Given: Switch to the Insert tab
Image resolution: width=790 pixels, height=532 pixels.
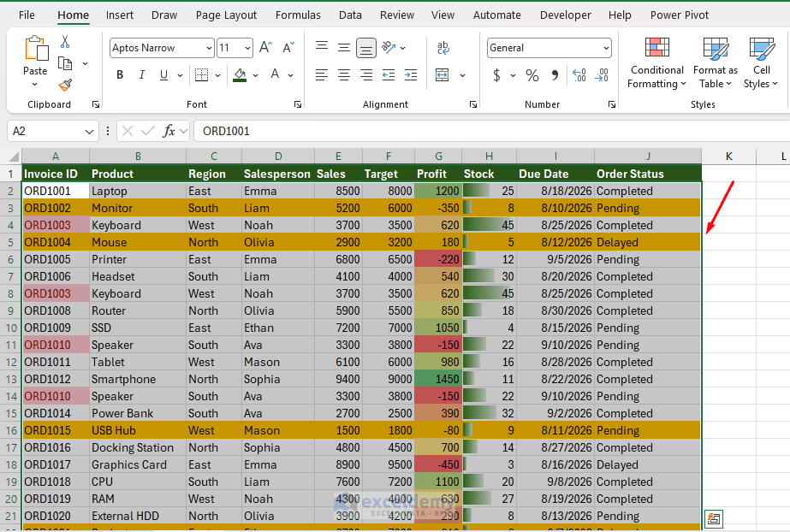Looking at the screenshot, I should [x=120, y=15].
